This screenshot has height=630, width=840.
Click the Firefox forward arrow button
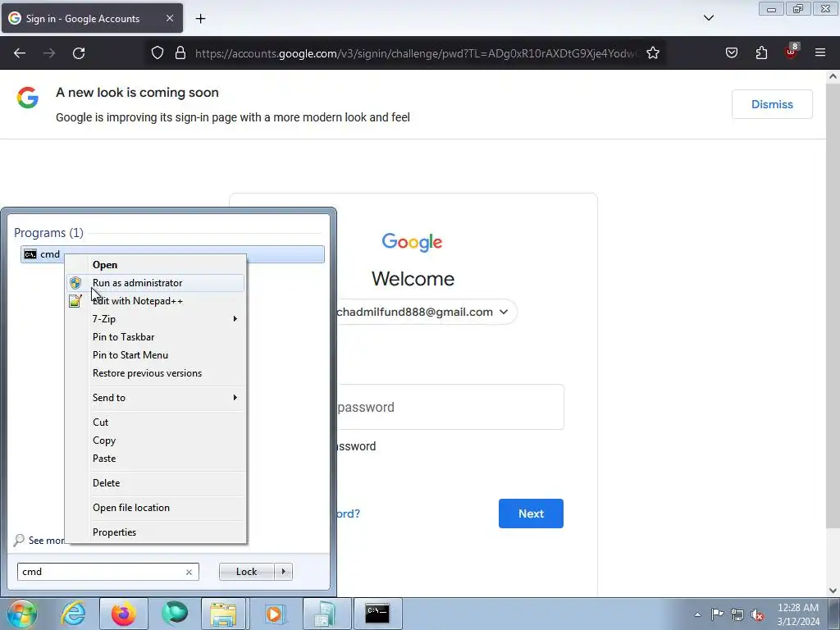[49, 53]
